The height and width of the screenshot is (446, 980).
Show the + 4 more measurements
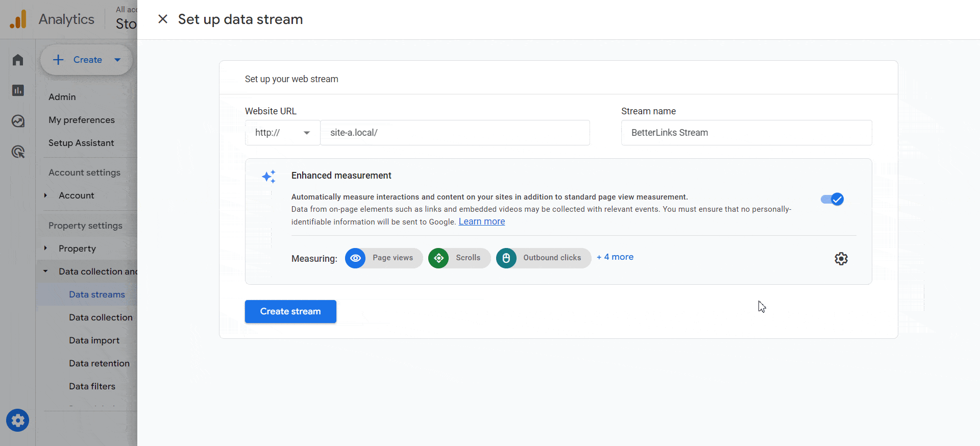(615, 257)
